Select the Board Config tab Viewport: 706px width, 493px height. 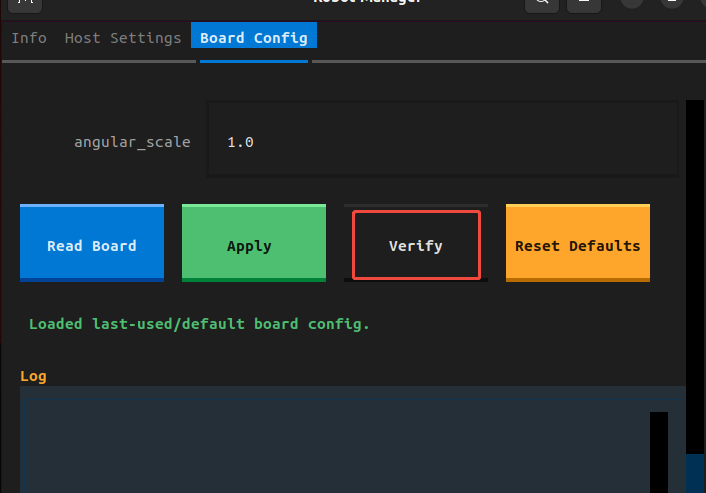coord(254,37)
